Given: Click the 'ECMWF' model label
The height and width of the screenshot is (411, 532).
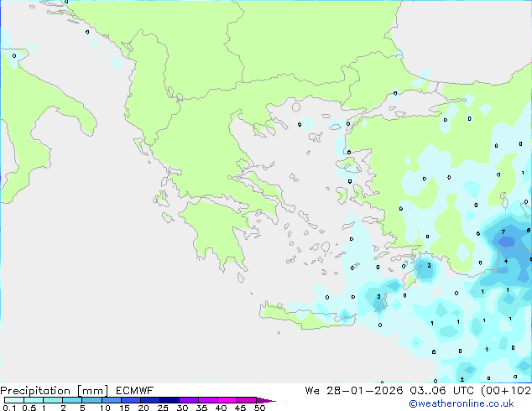Looking at the screenshot, I should coord(135,391).
